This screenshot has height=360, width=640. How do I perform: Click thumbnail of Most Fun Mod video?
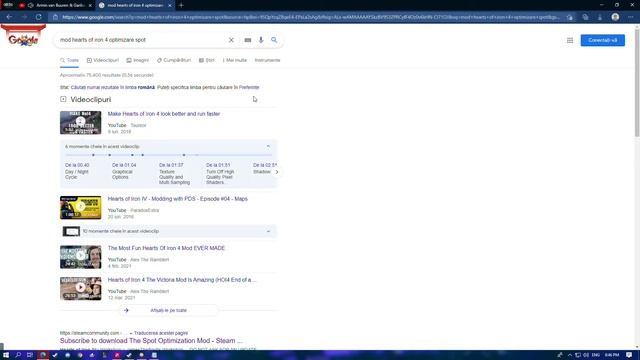point(80,257)
